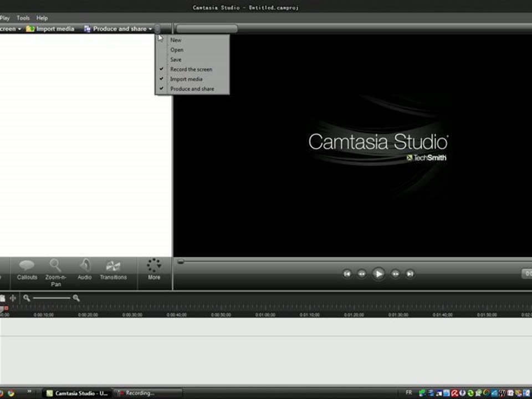This screenshot has height=399, width=532.
Task: Open the Help menu
Action: (x=42, y=18)
